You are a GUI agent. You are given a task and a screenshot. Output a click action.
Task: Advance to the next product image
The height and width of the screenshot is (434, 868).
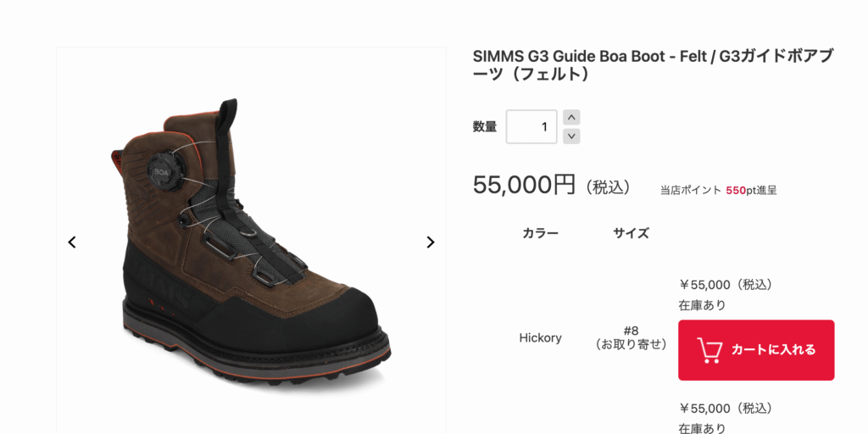pos(430,242)
